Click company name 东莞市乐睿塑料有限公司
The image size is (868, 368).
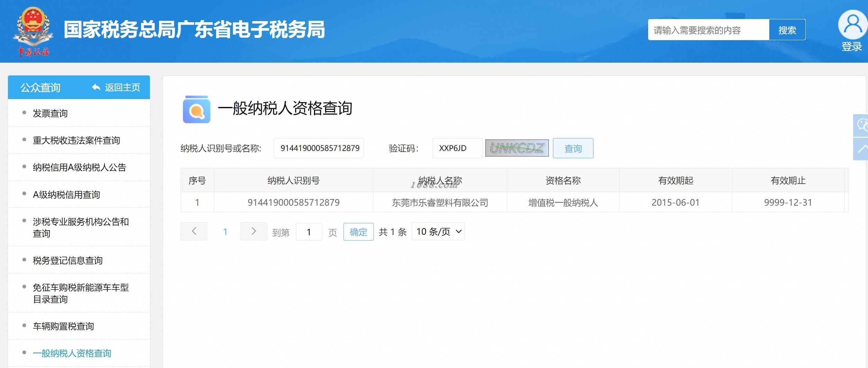click(x=440, y=203)
